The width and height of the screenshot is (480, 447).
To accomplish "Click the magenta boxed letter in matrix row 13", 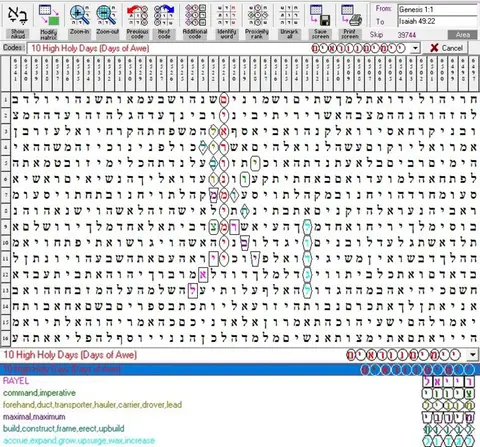I will click(193, 291).
